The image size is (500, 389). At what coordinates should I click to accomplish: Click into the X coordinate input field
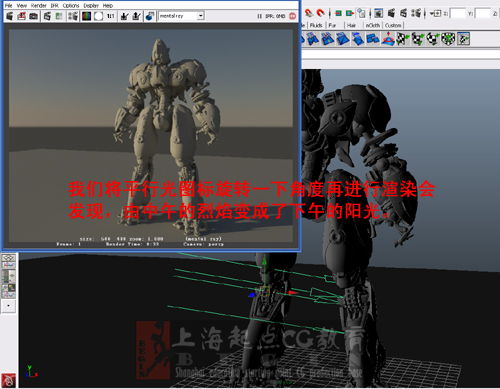point(458,14)
